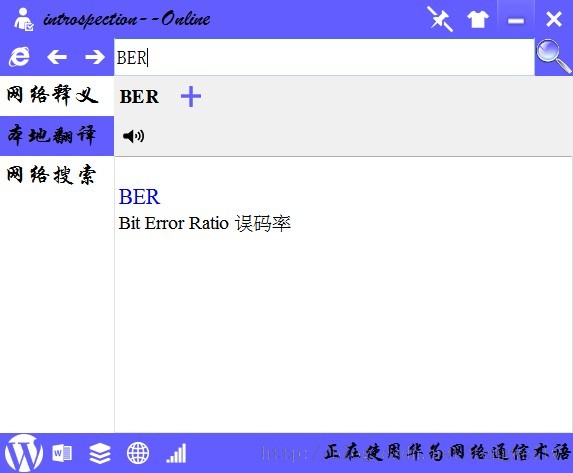
Task: Click the globe network icon
Action: click(138, 453)
